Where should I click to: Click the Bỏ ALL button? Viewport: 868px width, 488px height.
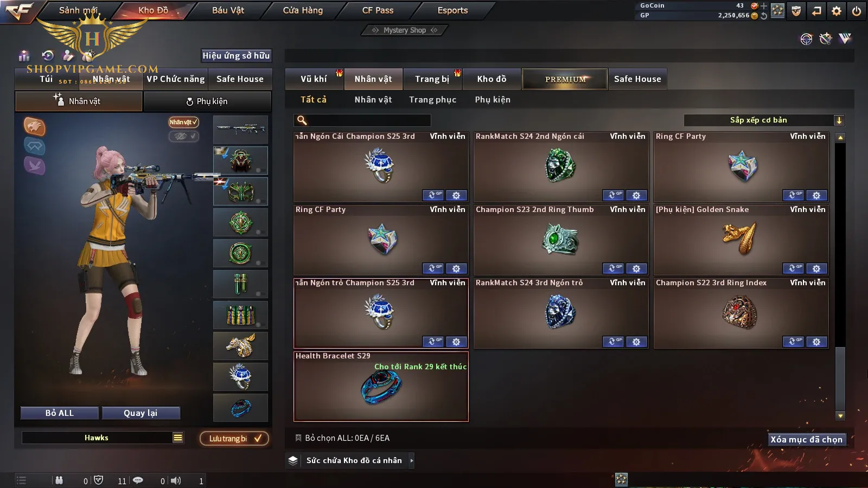60,413
